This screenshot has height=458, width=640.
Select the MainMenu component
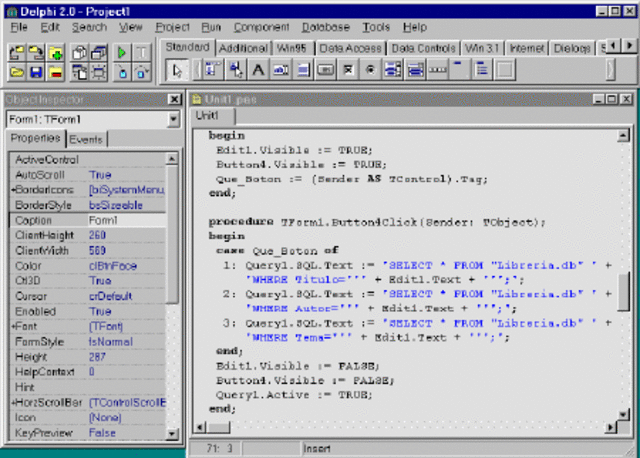pyautogui.click(x=213, y=70)
